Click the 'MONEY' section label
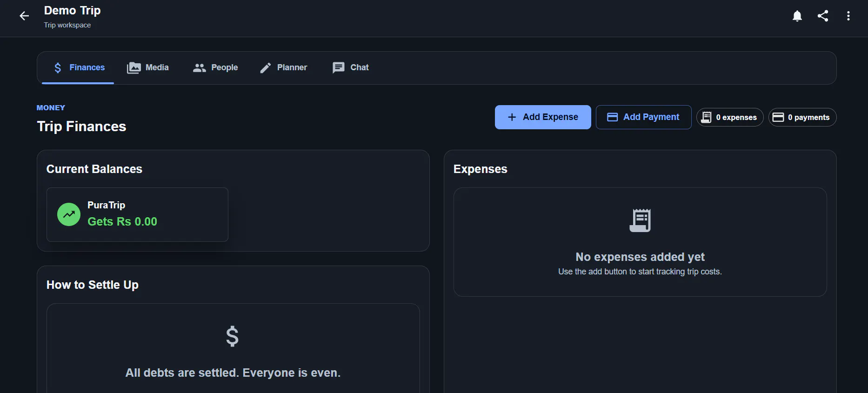 (x=51, y=108)
